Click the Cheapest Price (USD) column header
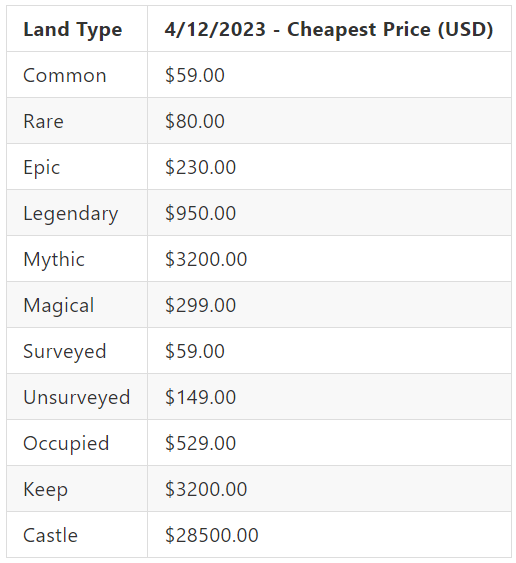 [x=329, y=29]
